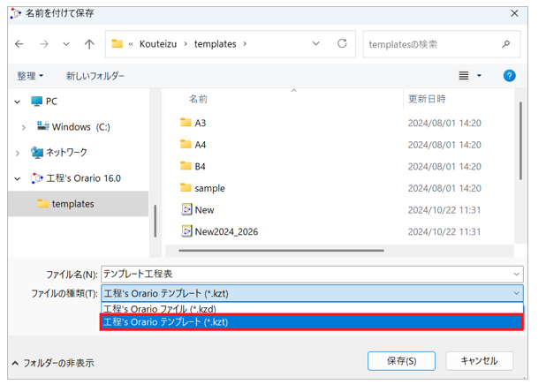546x392 pixels.
Task: Click the horizontal scrollbar of file list
Action: coord(281,250)
